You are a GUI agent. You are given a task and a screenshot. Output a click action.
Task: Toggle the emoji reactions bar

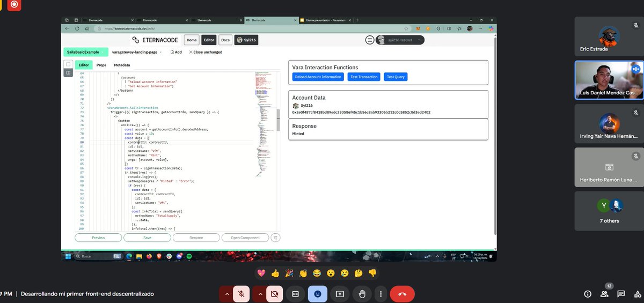click(x=318, y=294)
